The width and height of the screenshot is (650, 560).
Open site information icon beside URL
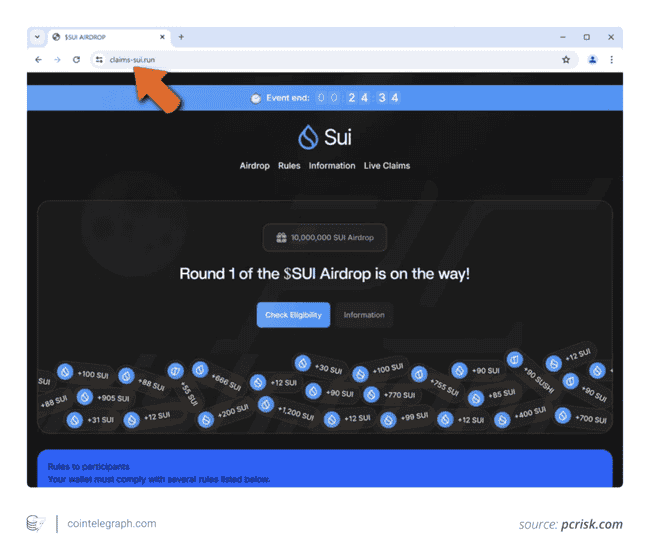pos(99,60)
